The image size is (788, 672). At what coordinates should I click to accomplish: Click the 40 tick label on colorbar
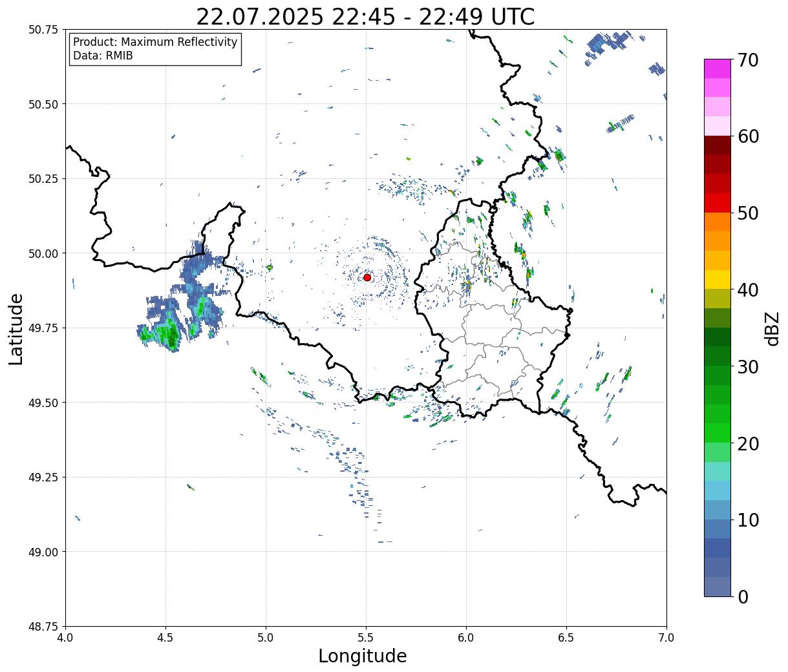[747, 290]
